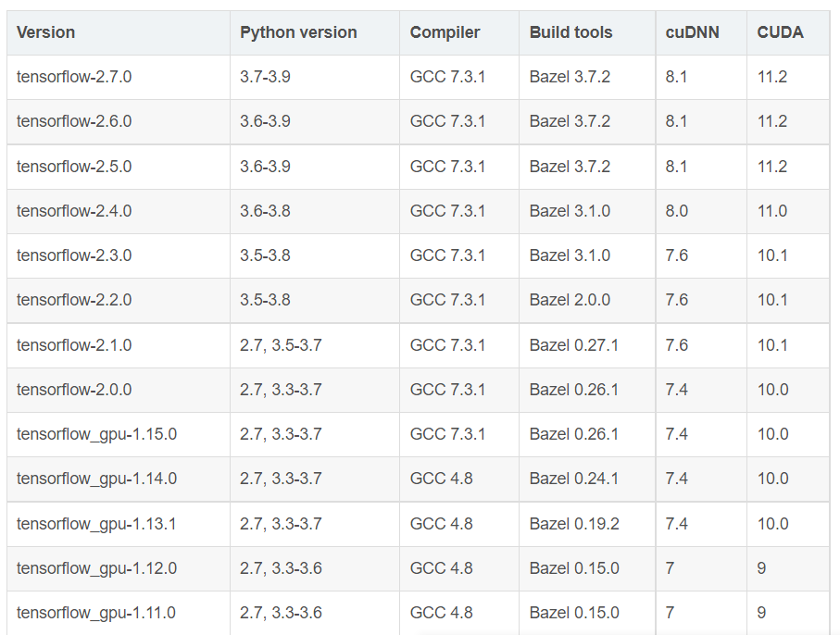Click the tensorflow_gpu-1.11.0 version cell

96,613
